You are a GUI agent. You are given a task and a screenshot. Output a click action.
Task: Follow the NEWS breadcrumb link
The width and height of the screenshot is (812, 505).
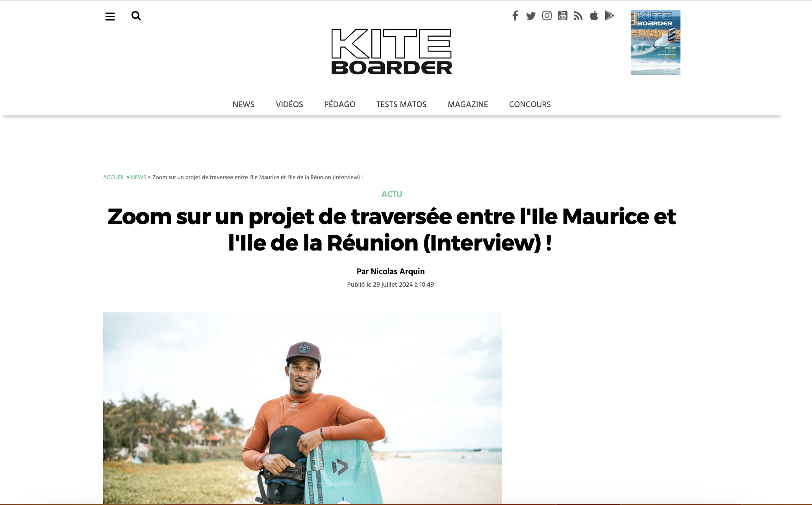(x=139, y=177)
